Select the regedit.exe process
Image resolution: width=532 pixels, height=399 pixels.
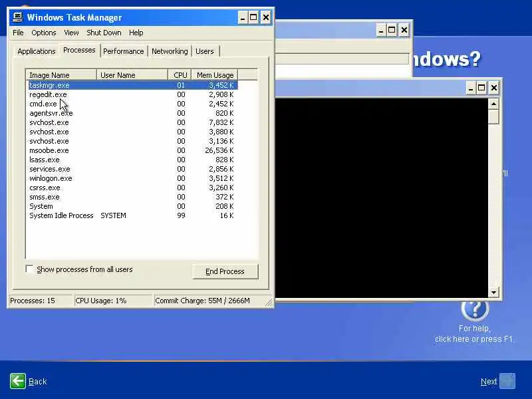point(48,94)
